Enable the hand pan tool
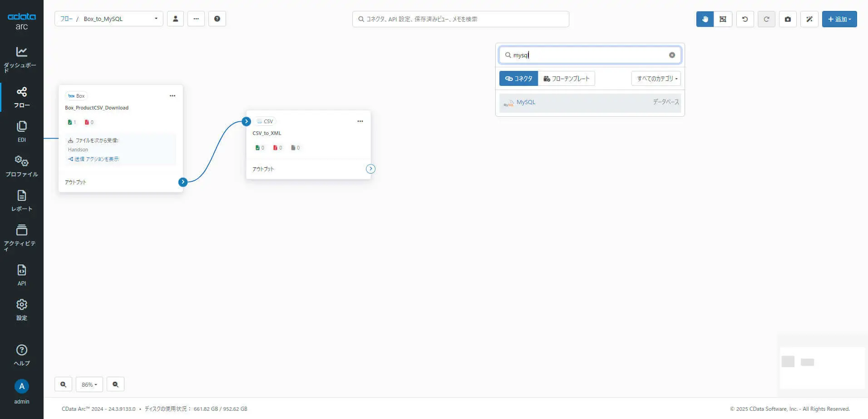This screenshot has width=868, height=419. click(705, 19)
